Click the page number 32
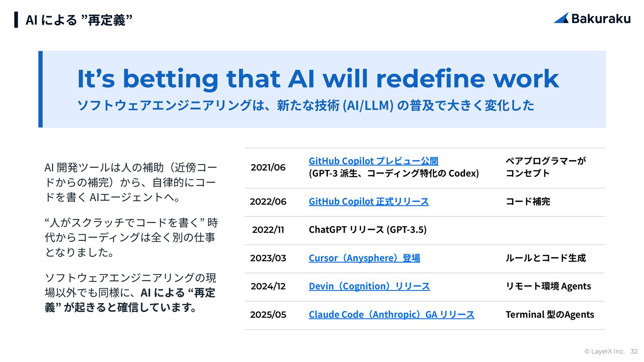Viewport: 644px width, 362px height. point(634,351)
